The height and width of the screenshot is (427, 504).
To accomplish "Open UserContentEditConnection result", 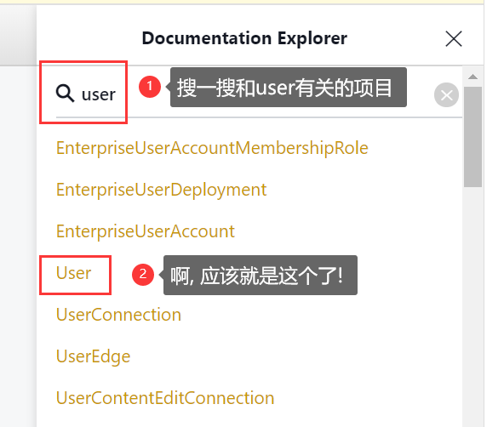I will point(165,398).
